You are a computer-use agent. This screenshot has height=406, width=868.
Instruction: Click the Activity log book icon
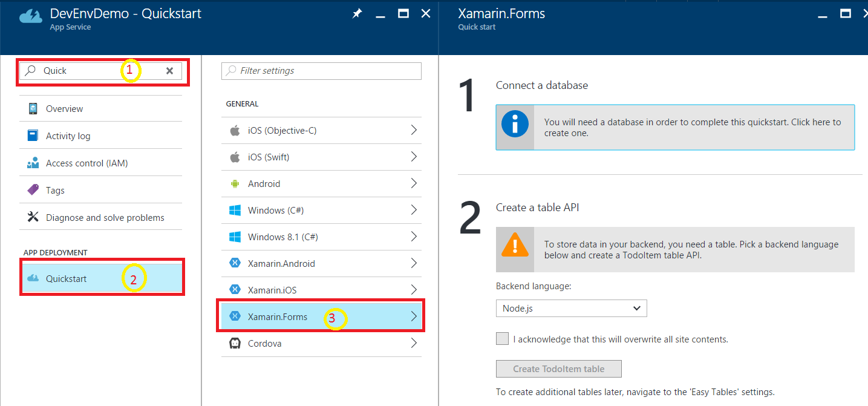point(33,136)
